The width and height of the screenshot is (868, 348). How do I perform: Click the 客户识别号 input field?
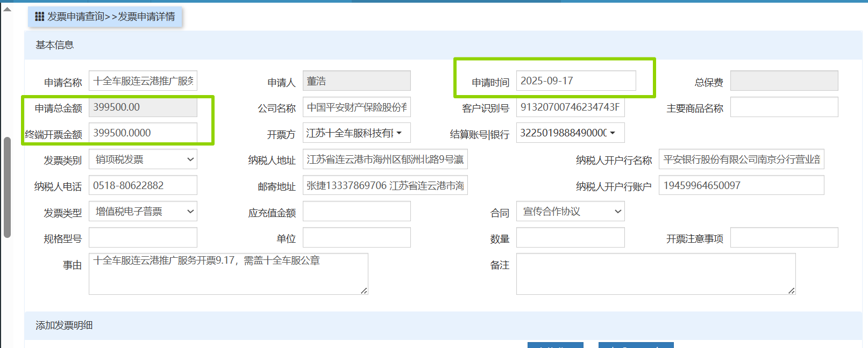[x=571, y=107]
